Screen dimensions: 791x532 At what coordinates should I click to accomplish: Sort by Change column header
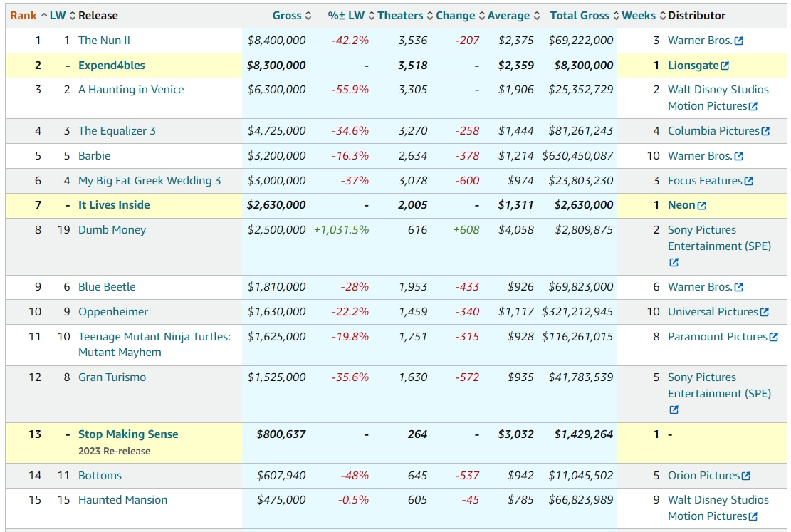pyautogui.click(x=460, y=16)
